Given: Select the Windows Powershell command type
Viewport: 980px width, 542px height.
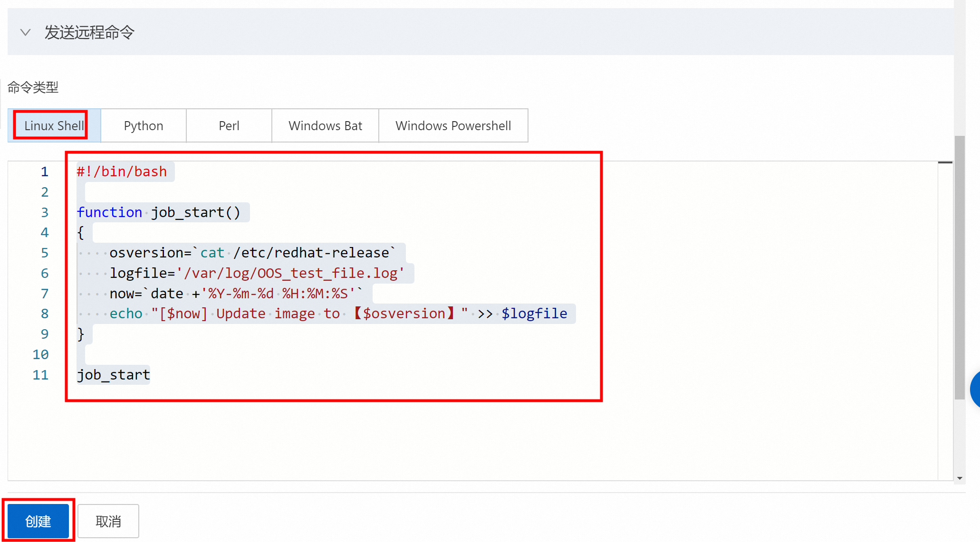Looking at the screenshot, I should click(x=453, y=125).
